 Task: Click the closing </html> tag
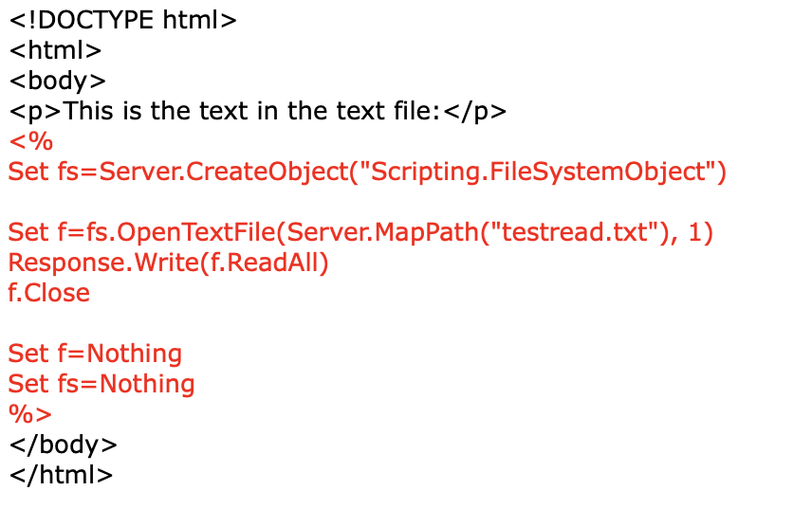point(61,475)
